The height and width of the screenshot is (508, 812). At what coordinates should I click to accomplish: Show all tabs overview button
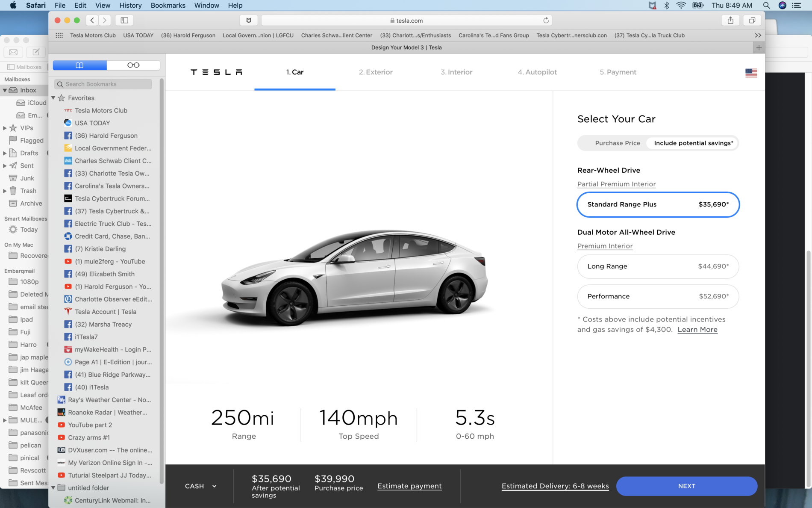[x=752, y=20]
